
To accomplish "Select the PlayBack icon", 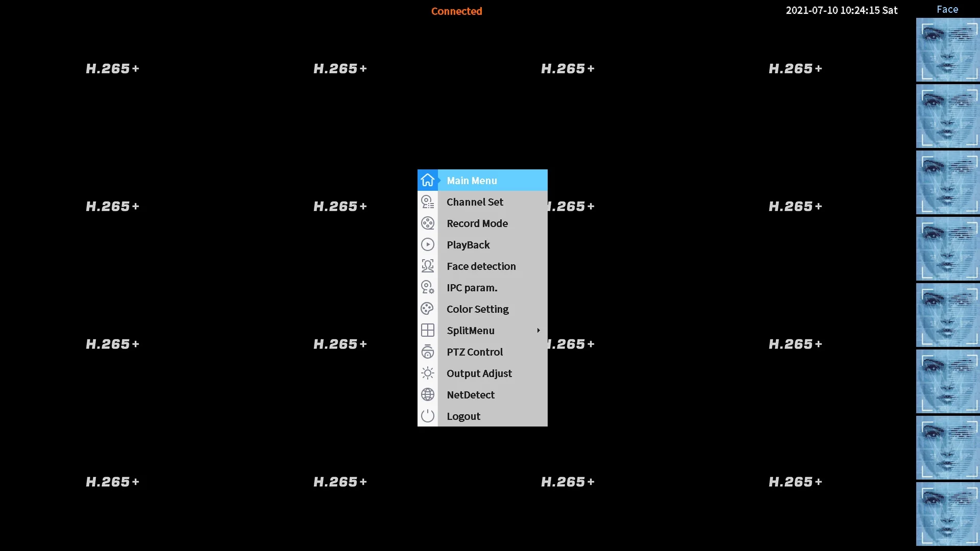I will pyautogui.click(x=427, y=244).
